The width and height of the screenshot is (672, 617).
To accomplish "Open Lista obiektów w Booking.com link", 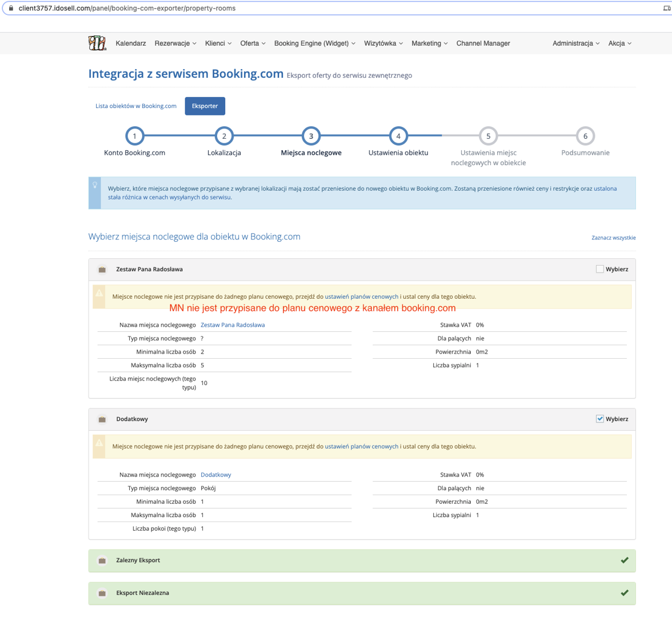I will [x=136, y=106].
